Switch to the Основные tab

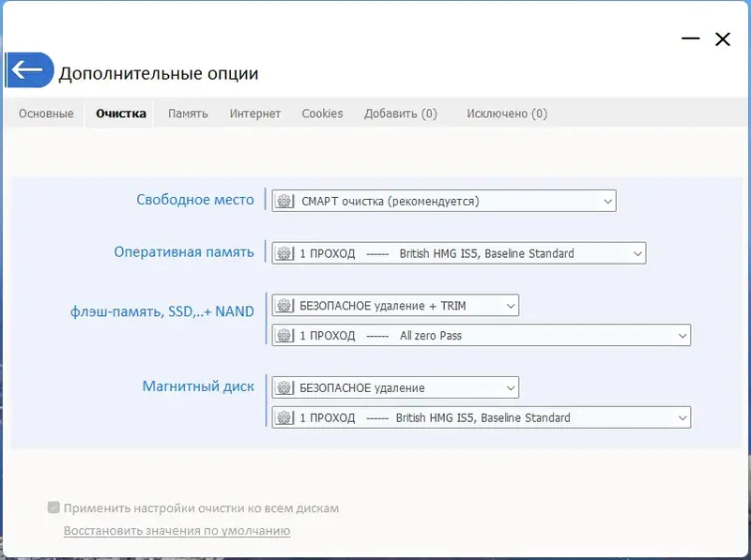click(x=45, y=113)
